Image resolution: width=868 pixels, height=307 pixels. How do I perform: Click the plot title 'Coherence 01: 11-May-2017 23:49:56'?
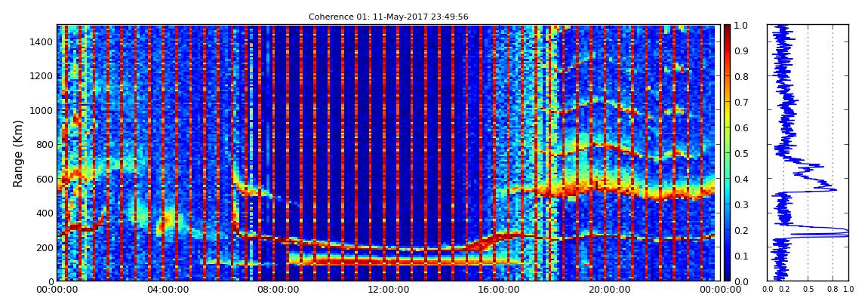coord(388,17)
